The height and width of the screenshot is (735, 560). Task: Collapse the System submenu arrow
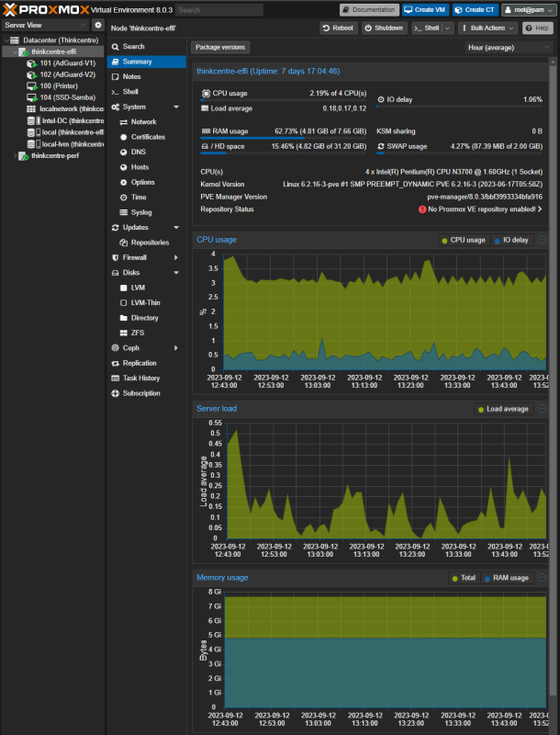[x=176, y=107]
